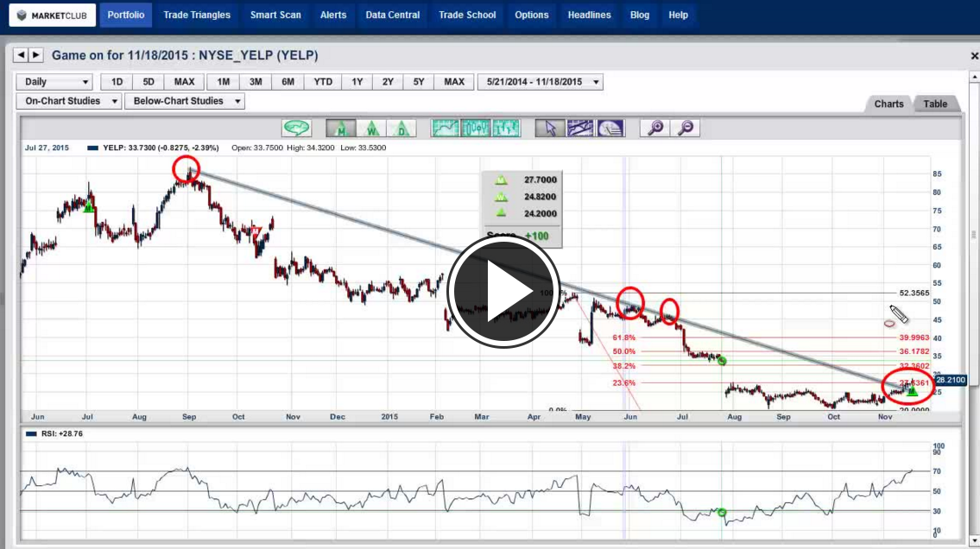Go to next symbol arrow
980x549 pixels.
(x=35, y=55)
